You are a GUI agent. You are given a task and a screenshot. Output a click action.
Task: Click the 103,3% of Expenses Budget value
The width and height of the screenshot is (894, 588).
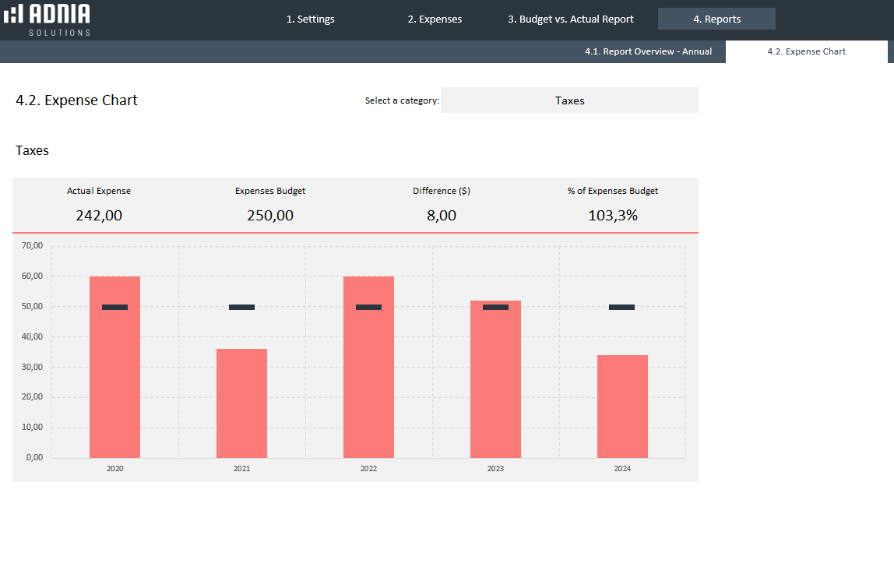pyautogui.click(x=613, y=216)
